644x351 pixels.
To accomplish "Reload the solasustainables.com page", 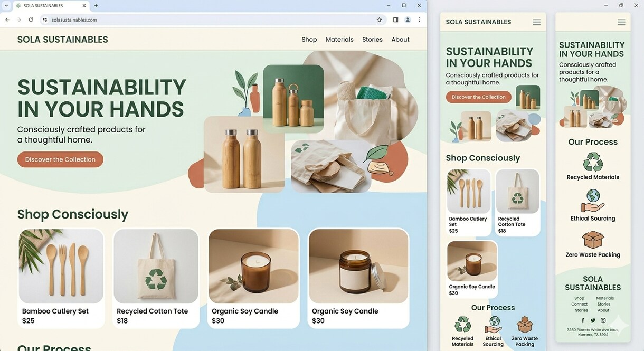I will (31, 20).
